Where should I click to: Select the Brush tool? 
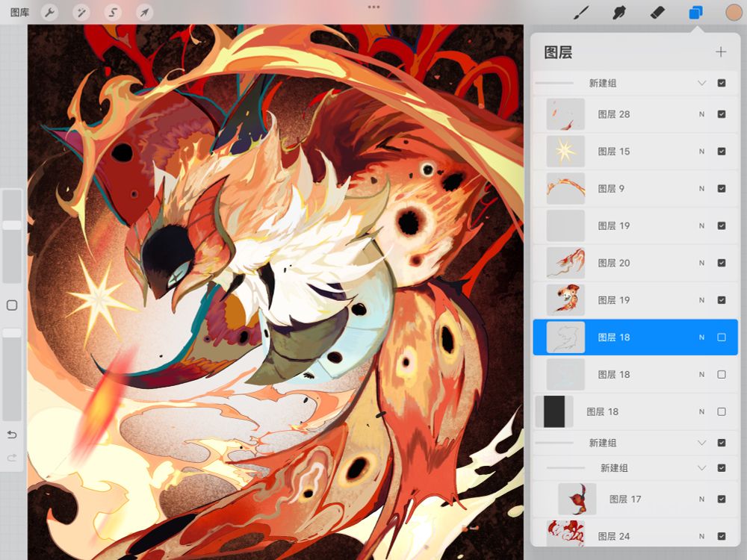point(581,13)
